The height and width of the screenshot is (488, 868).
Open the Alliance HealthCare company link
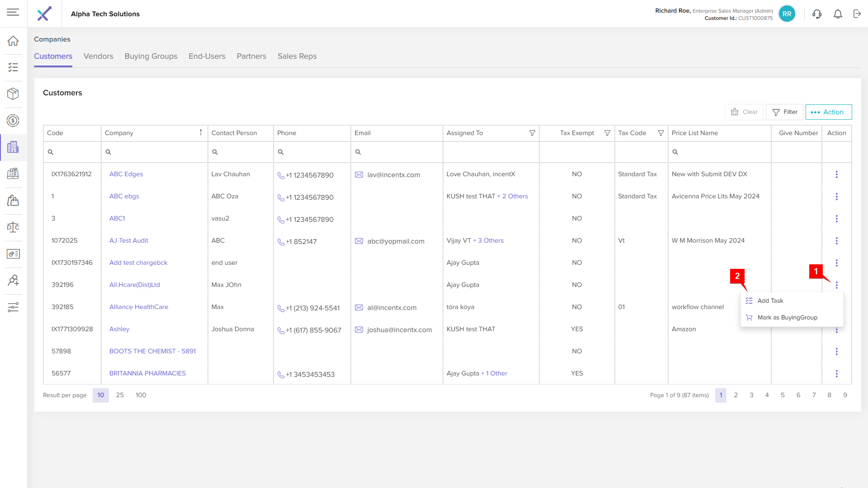tap(138, 307)
